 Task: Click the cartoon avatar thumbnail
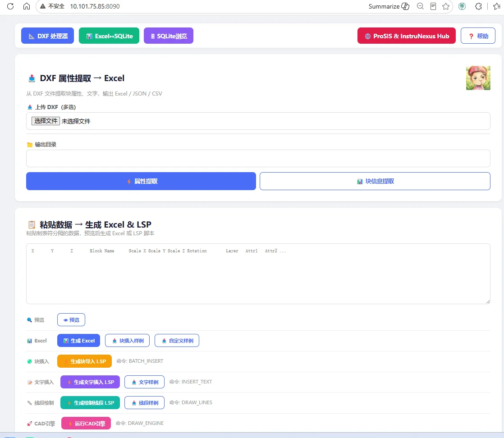point(478,78)
